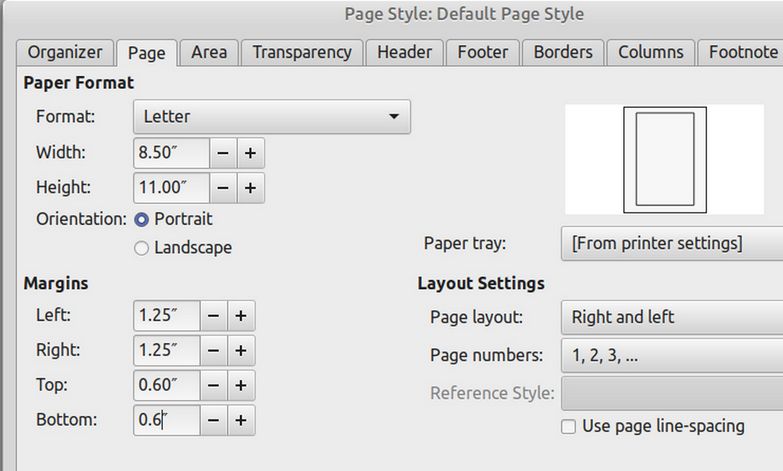783x471 pixels.
Task: Click the page preview thumbnail
Action: click(664, 160)
